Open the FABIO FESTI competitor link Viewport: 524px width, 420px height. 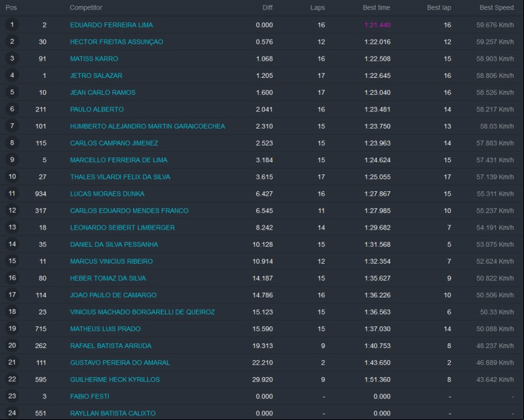[x=89, y=396]
